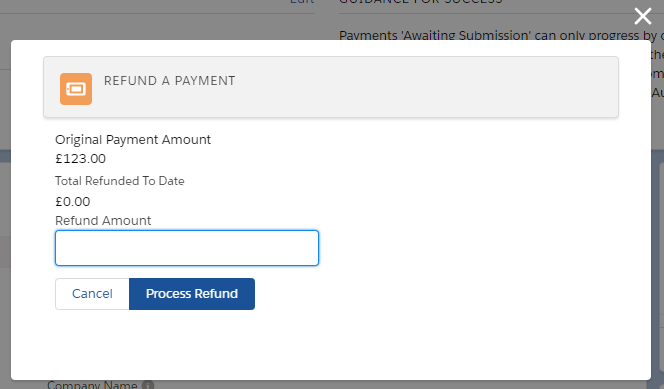Select the Original Payment Amount label

(133, 140)
